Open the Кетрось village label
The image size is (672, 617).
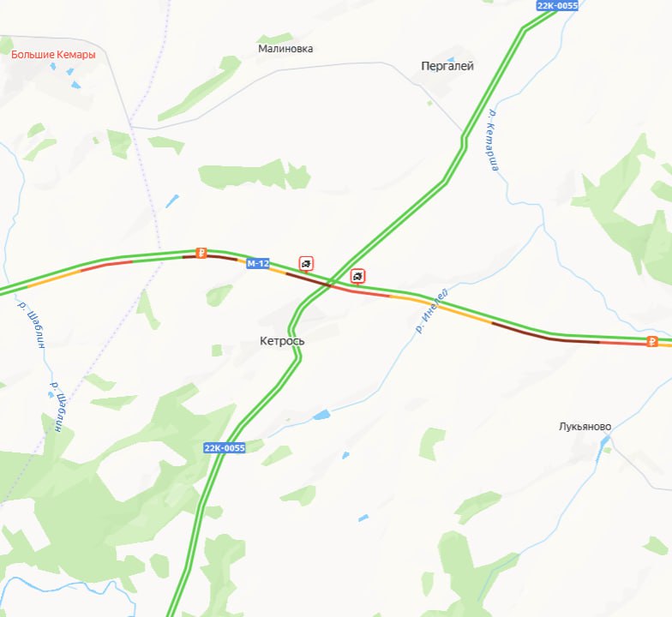pos(282,341)
